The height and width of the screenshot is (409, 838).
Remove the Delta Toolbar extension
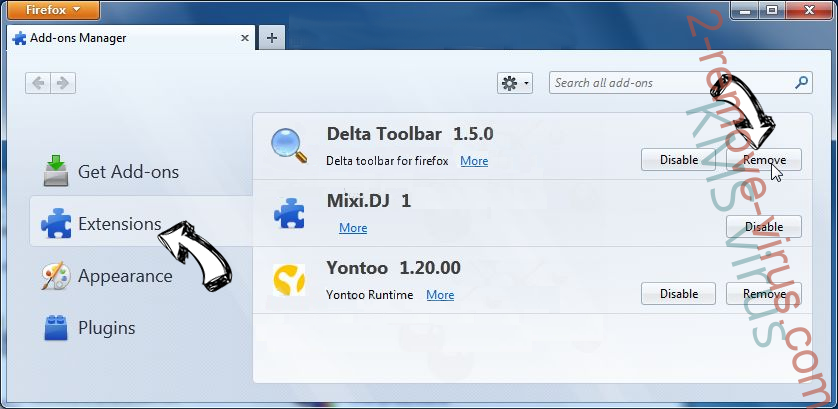tap(764, 160)
